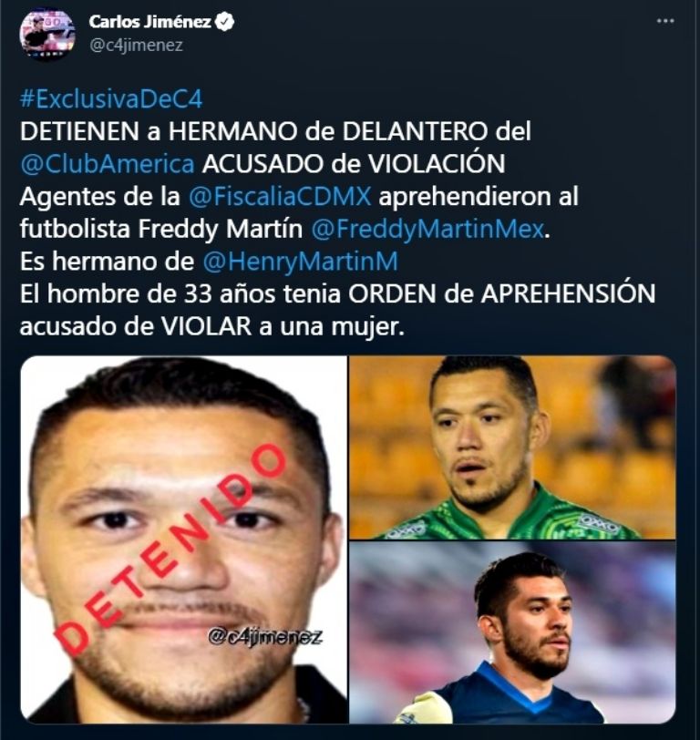The image size is (700, 740).
Task: Open the three-dot more options menu
Action: pos(665,21)
